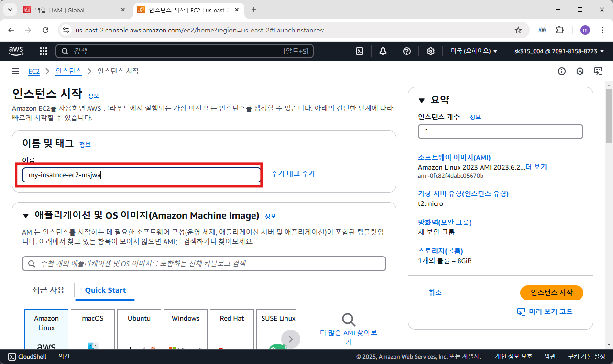The height and width of the screenshot is (364, 613).
Task: Collapse the 요약 summary panel
Action: coord(421,100)
